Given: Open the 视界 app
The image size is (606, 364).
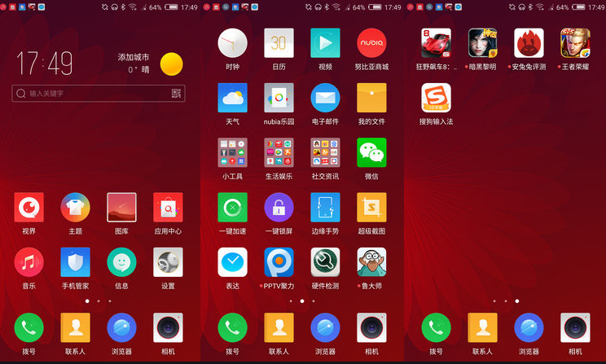Looking at the screenshot, I should click(x=29, y=208).
